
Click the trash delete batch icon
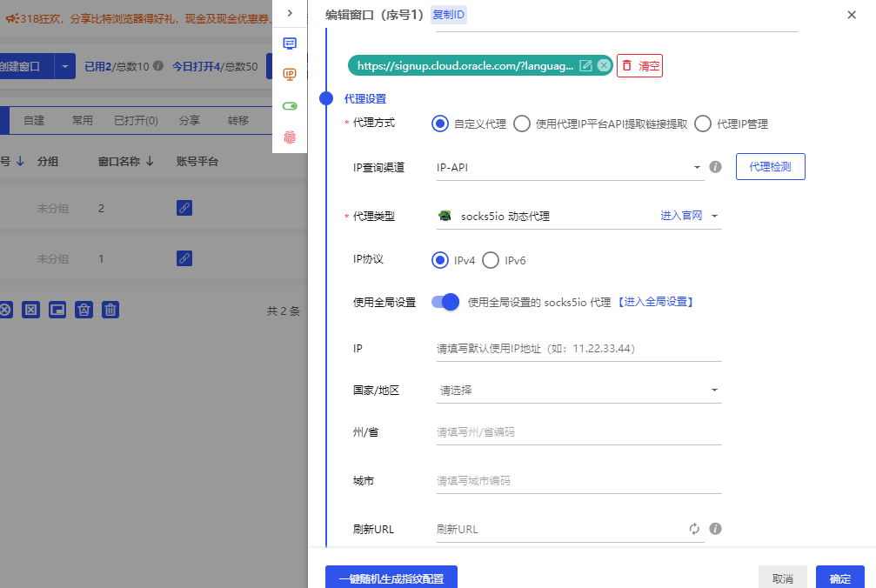point(110,310)
